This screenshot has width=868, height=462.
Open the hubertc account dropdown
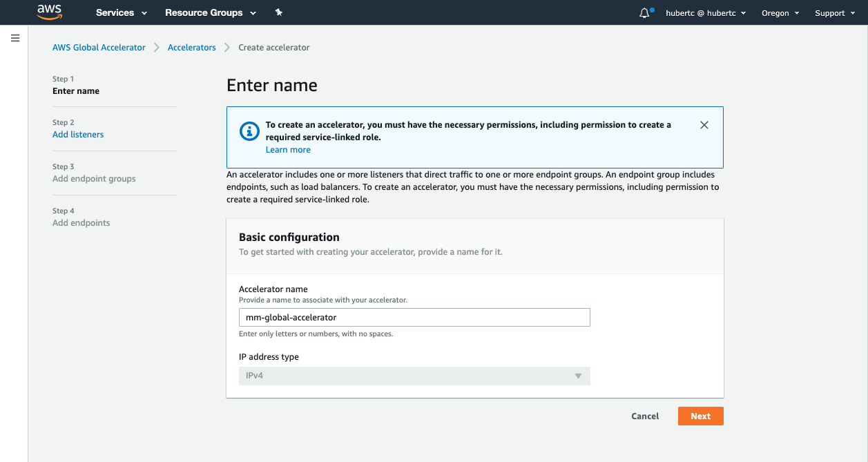click(706, 12)
